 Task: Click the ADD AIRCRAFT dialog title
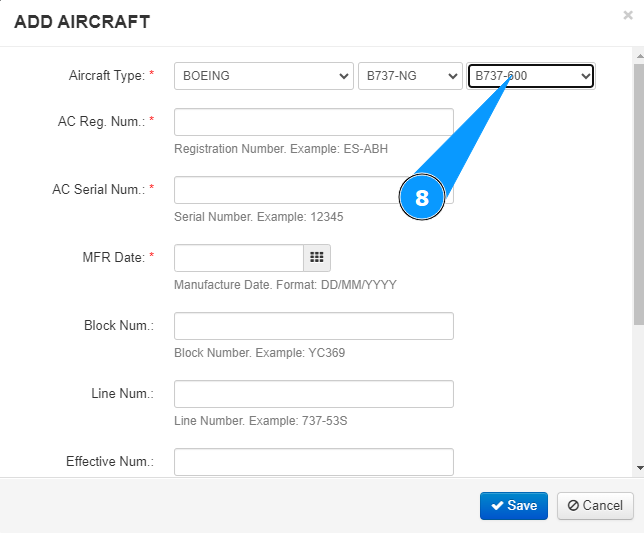coord(82,21)
